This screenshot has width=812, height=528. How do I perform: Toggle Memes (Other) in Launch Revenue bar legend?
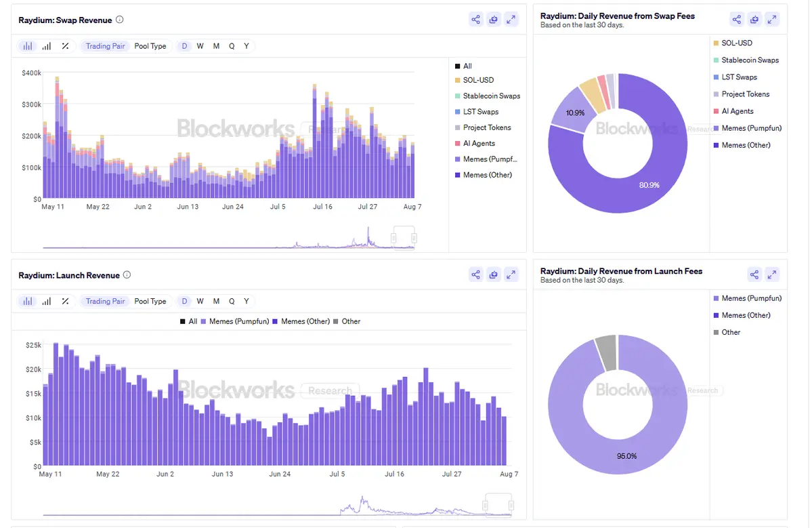pyautogui.click(x=301, y=321)
